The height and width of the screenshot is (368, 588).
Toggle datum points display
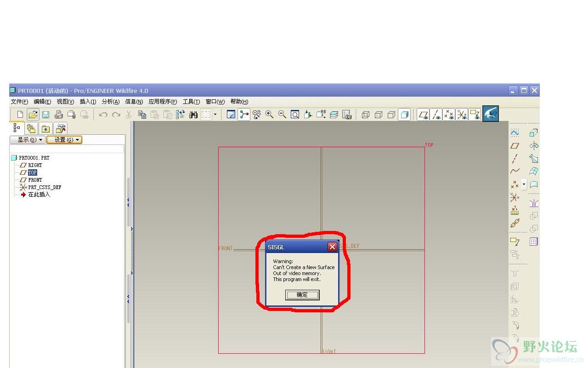449,115
